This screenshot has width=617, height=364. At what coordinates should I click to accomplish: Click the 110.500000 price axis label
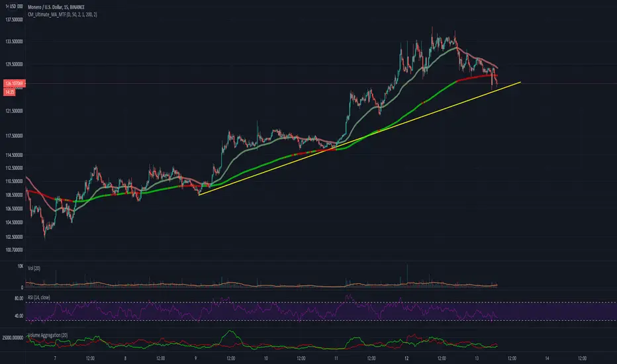(x=14, y=181)
